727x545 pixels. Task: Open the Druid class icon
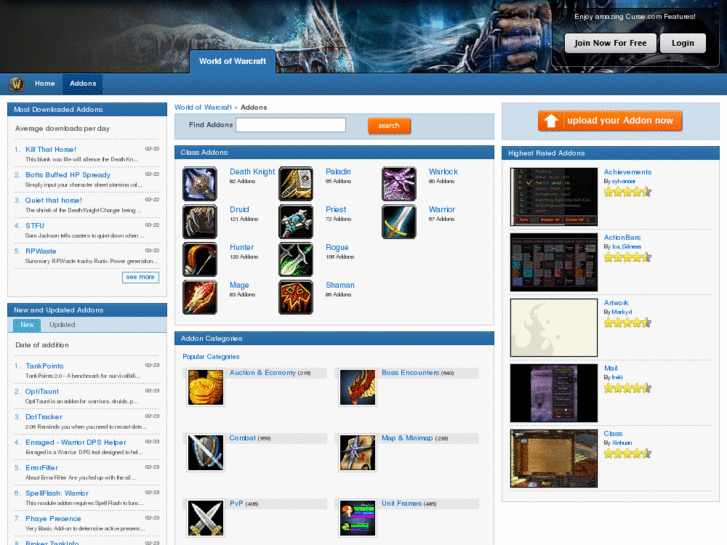(200, 222)
